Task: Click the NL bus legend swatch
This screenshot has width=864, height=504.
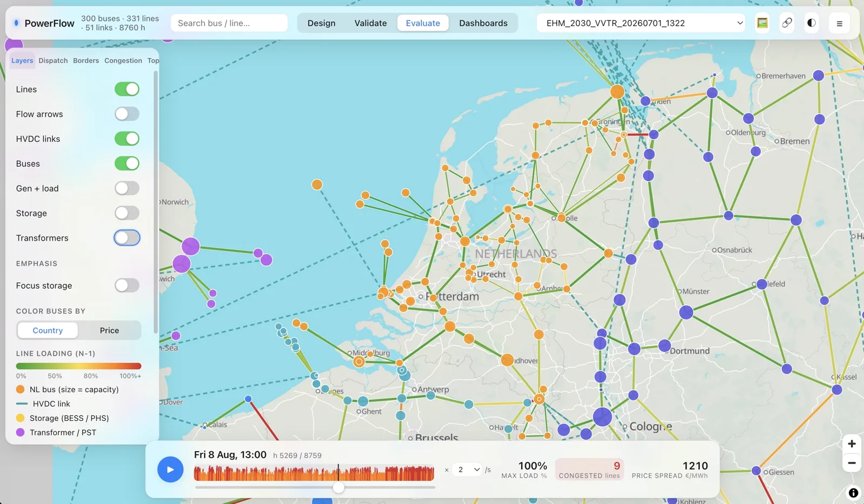Action: (21, 389)
